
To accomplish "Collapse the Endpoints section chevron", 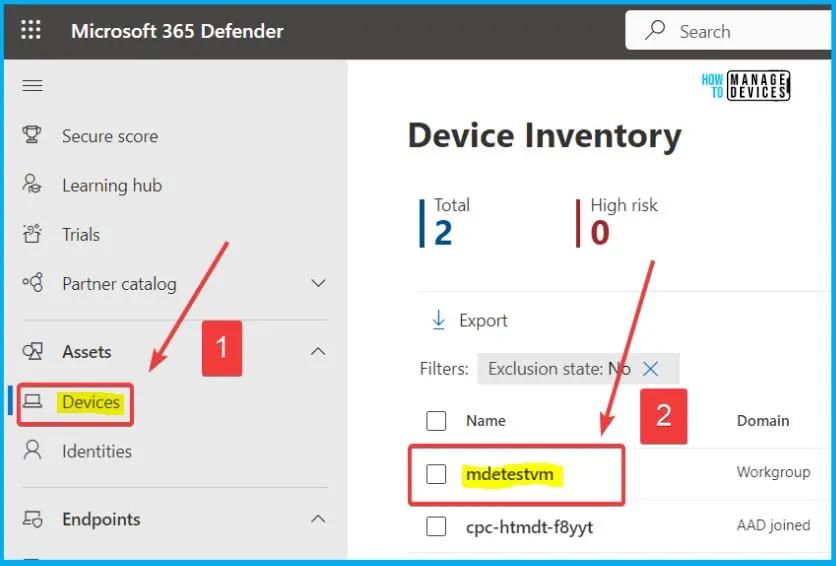I will pos(318,519).
